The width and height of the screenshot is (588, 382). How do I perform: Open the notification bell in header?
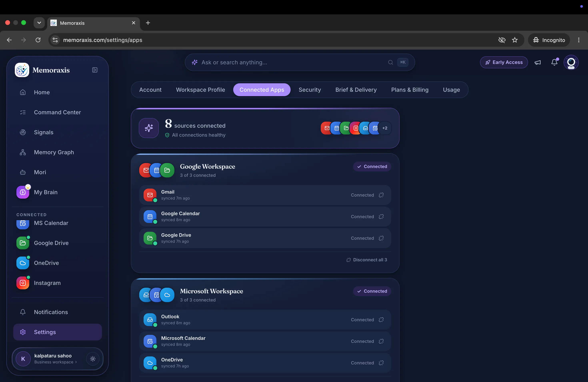(554, 62)
